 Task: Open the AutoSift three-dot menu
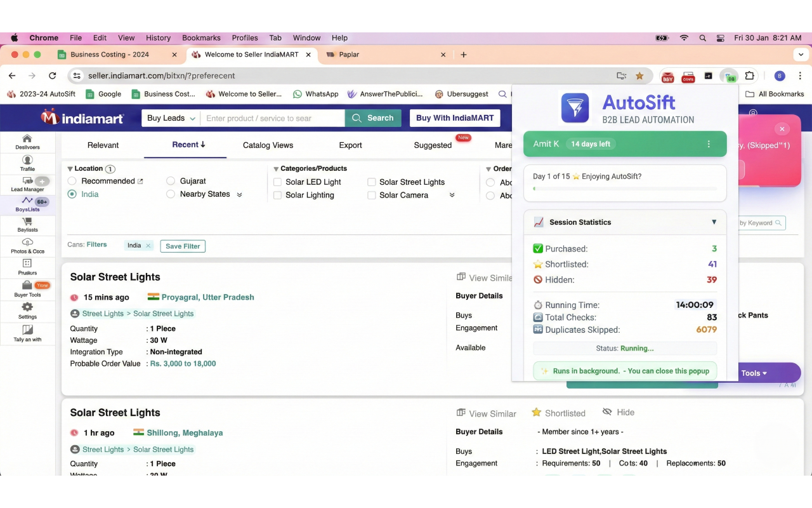[x=709, y=144]
